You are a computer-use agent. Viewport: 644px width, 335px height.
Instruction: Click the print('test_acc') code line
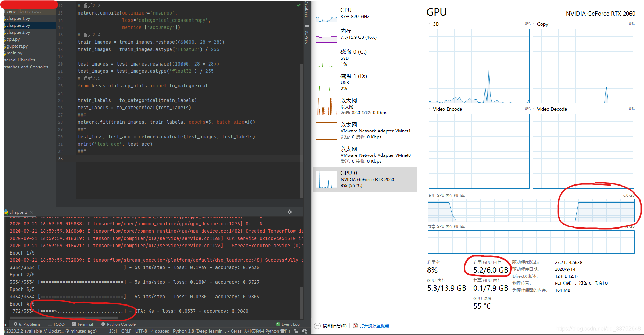click(115, 144)
